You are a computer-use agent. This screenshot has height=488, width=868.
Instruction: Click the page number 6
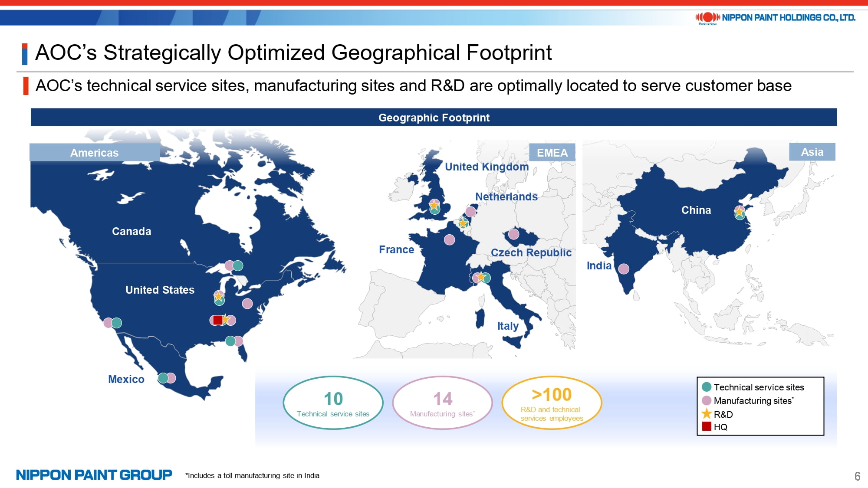tap(857, 476)
